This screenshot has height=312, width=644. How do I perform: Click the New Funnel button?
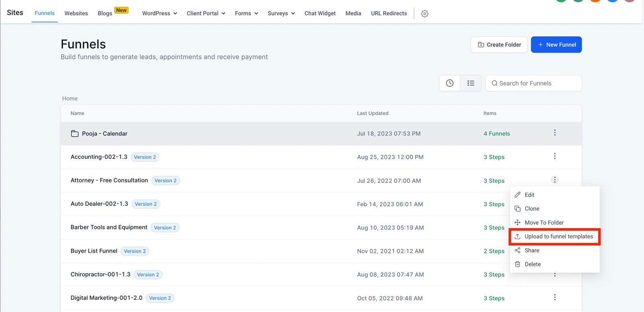(556, 45)
